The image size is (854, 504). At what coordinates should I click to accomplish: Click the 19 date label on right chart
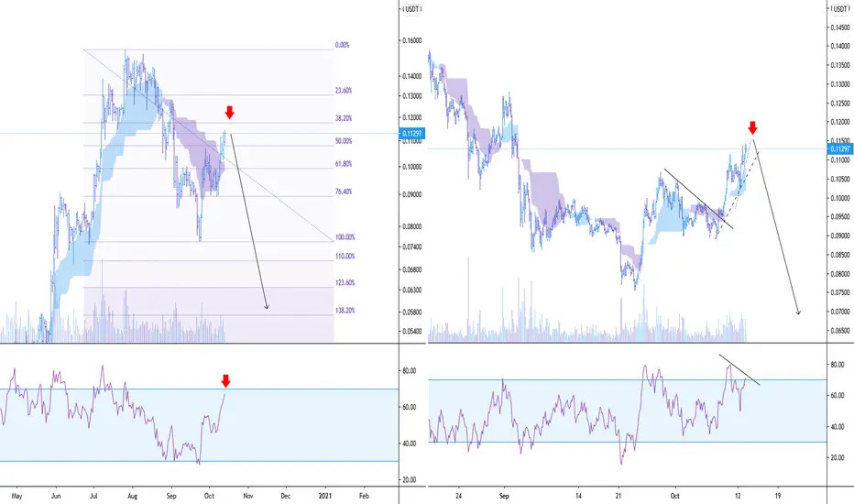(x=778, y=496)
